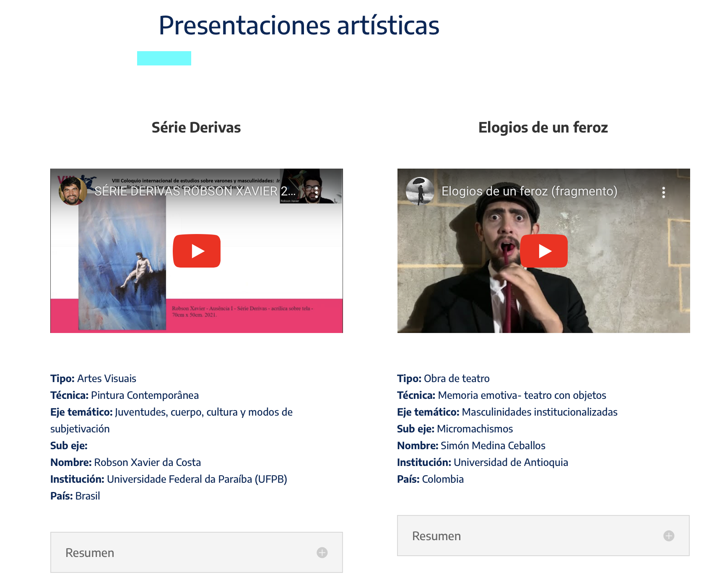Open three-dot menu on Elogios de un feroz video
This screenshot has width=722, height=588.
(x=663, y=192)
